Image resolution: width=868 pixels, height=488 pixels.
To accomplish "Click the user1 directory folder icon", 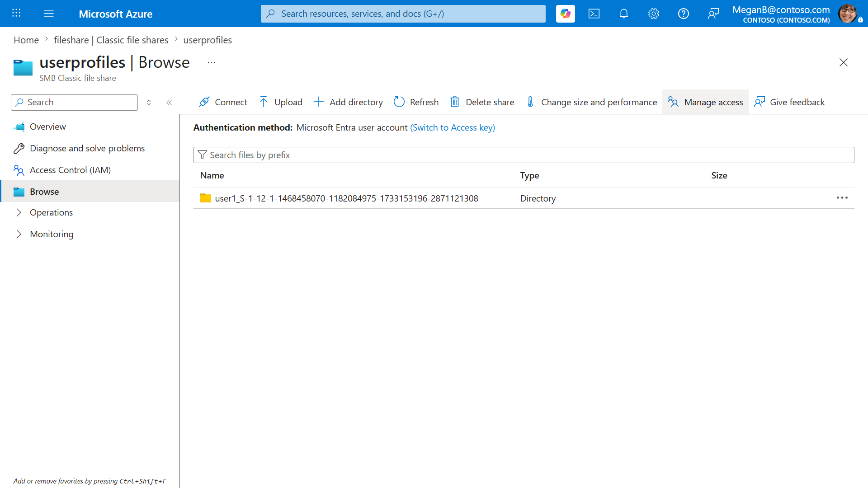I will coord(206,198).
